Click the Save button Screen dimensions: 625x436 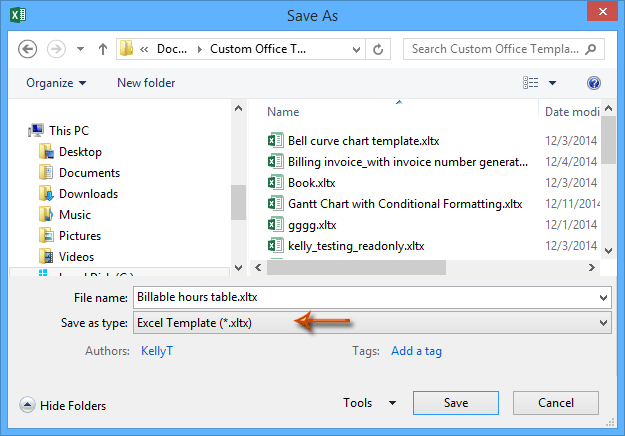(456, 403)
